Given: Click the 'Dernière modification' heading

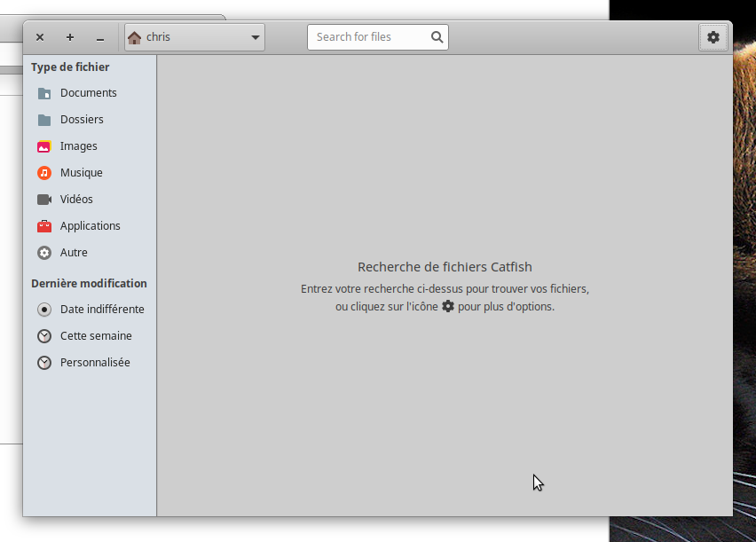Looking at the screenshot, I should (90, 284).
